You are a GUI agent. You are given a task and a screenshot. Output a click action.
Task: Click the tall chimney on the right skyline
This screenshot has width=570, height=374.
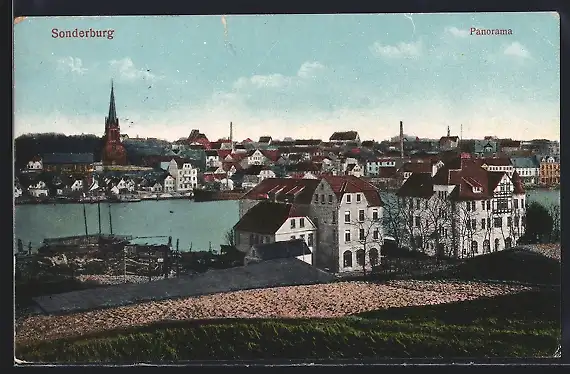point(401,139)
